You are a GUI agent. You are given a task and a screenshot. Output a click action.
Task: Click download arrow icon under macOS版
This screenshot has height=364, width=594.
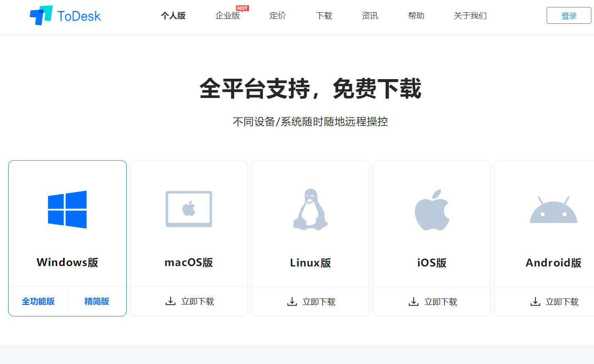click(x=171, y=301)
